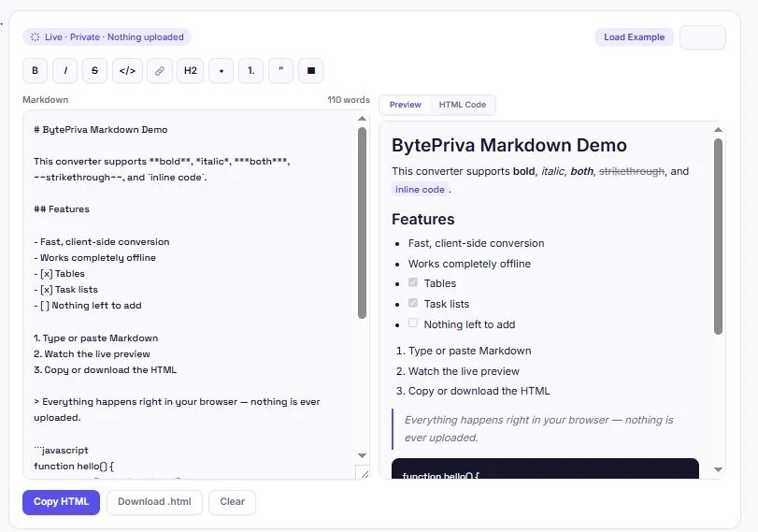Click the '```javascript' line in editor
The width and height of the screenshot is (758, 532).
(x=61, y=451)
